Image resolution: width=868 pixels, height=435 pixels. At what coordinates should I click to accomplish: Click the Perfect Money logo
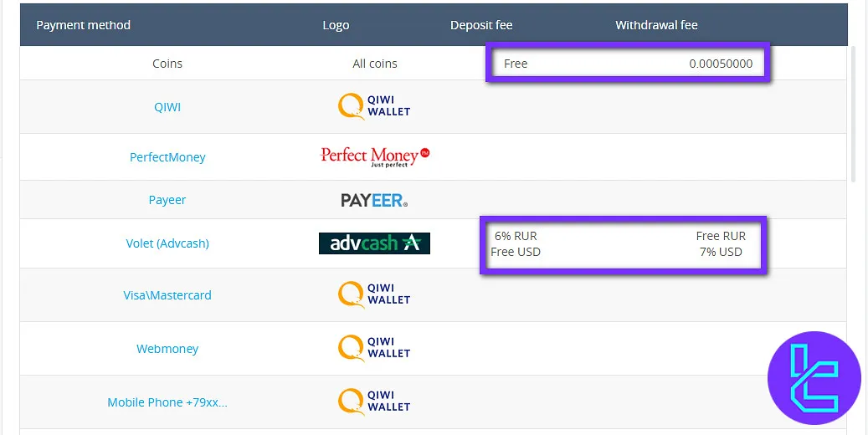click(375, 156)
